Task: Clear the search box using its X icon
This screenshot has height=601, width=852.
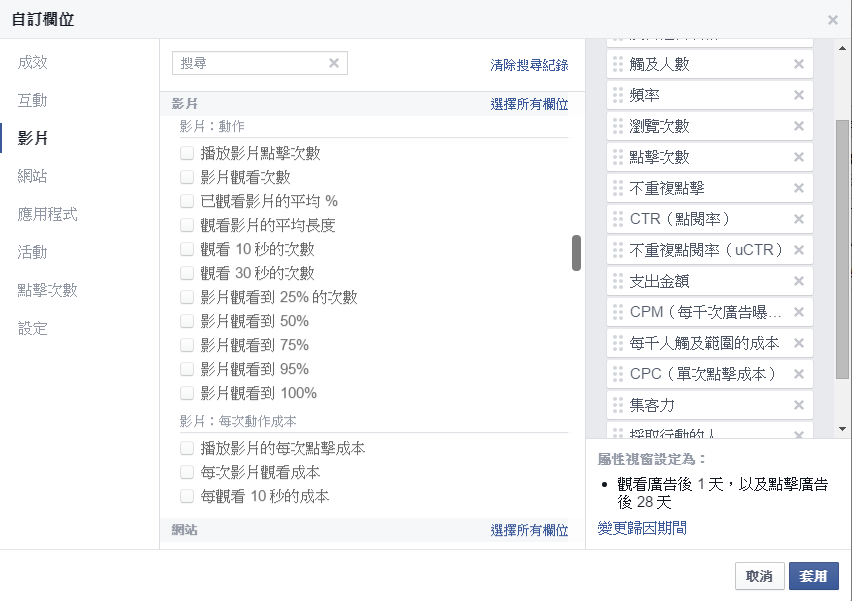Action: [334, 63]
